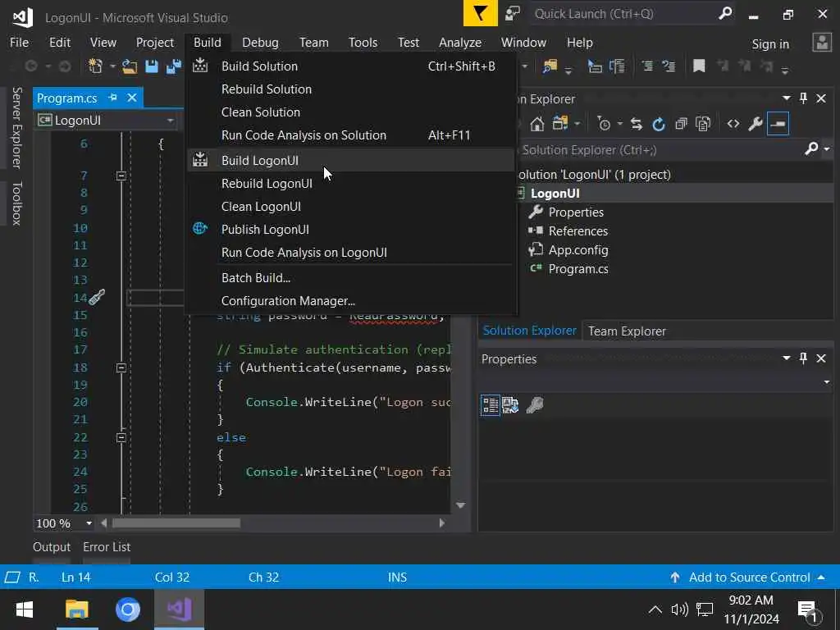Open Configuration Manager... from the Build menu
Viewport: 840px width, 630px height.
(x=351, y=301)
